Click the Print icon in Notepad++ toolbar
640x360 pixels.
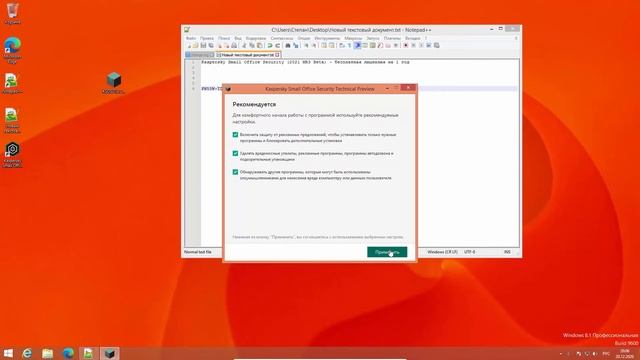point(234,45)
